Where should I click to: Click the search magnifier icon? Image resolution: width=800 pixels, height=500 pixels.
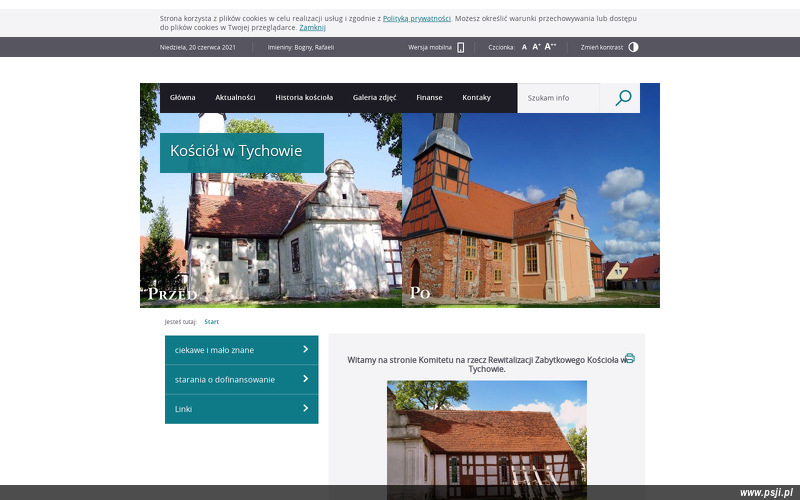point(623,98)
